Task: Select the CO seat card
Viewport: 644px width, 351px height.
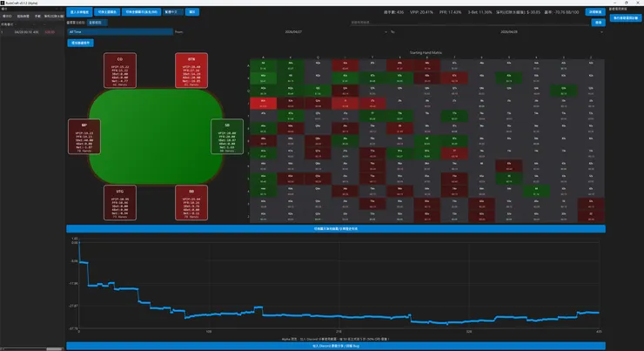Action: (x=120, y=71)
